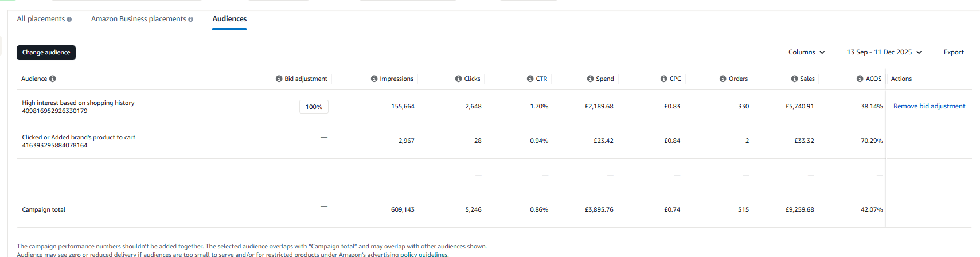Image resolution: width=980 pixels, height=257 pixels.
Task: Click the Spend column info icon
Action: click(x=590, y=79)
